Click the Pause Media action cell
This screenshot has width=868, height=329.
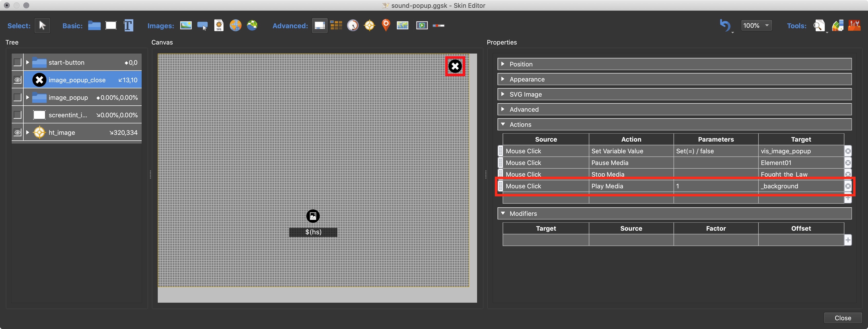pos(631,163)
